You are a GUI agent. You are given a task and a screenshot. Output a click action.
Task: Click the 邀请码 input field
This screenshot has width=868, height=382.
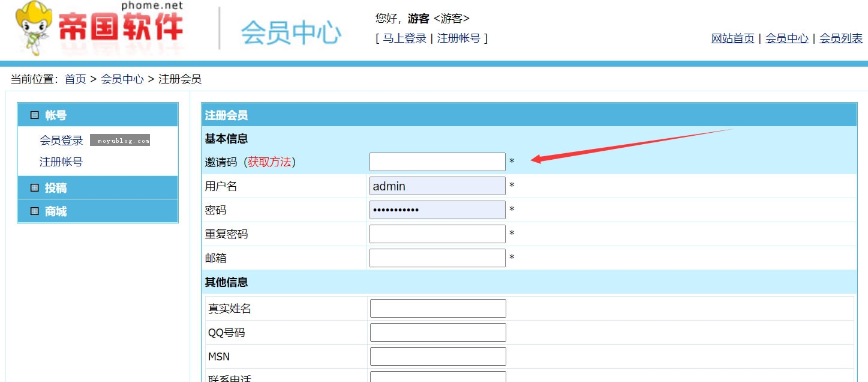[437, 162]
